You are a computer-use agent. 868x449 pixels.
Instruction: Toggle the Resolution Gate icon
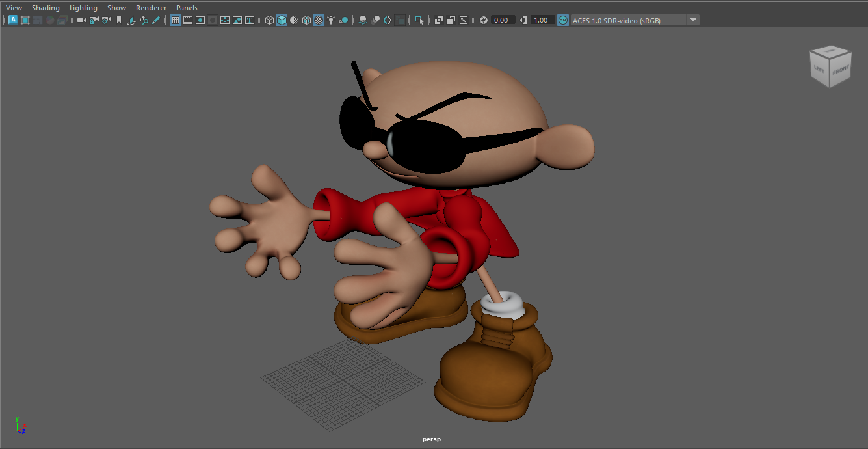pyautogui.click(x=200, y=20)
